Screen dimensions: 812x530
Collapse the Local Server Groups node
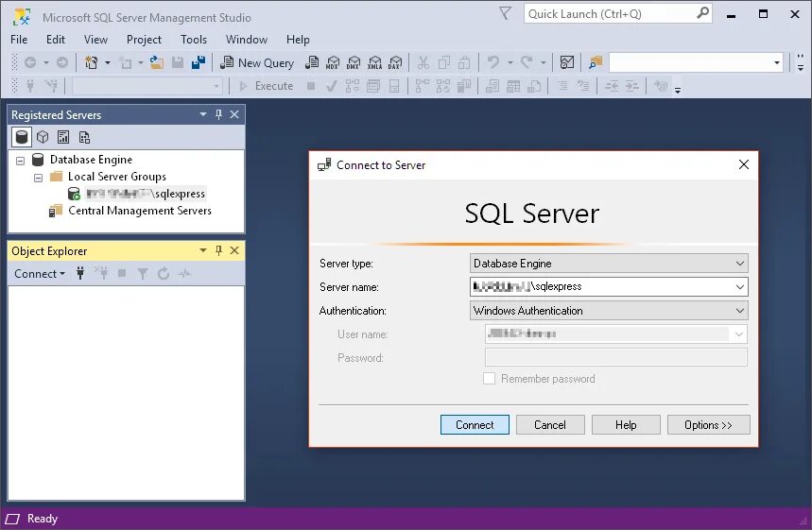(x=39, y=178)
